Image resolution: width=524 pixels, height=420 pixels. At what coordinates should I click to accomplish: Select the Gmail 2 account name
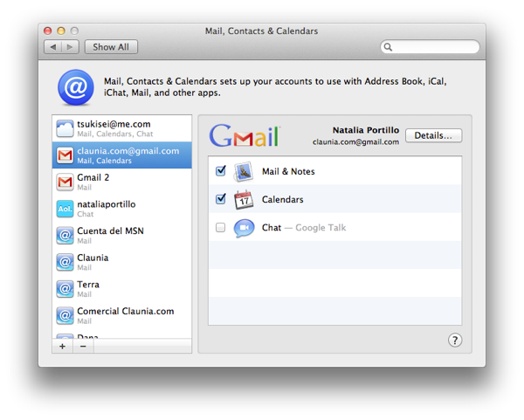coord(93,177)
